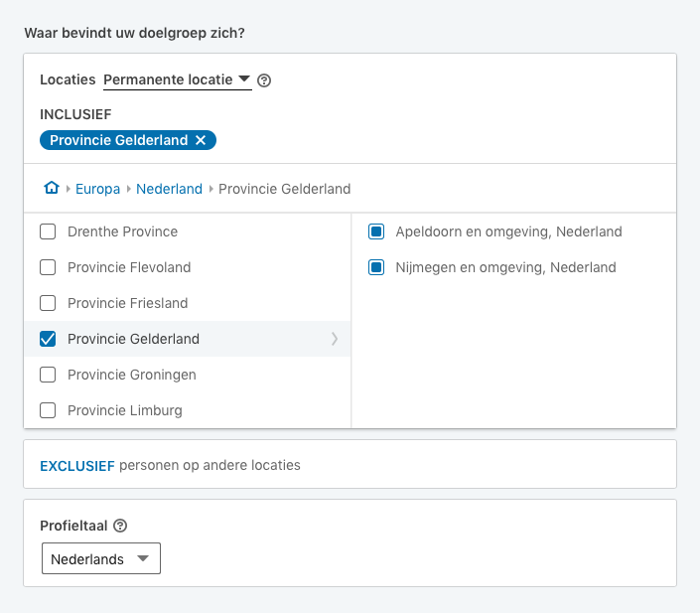Select the Provincie Groningen checkbox
This screenshot has width=700, height=613.
coord(48,375)
